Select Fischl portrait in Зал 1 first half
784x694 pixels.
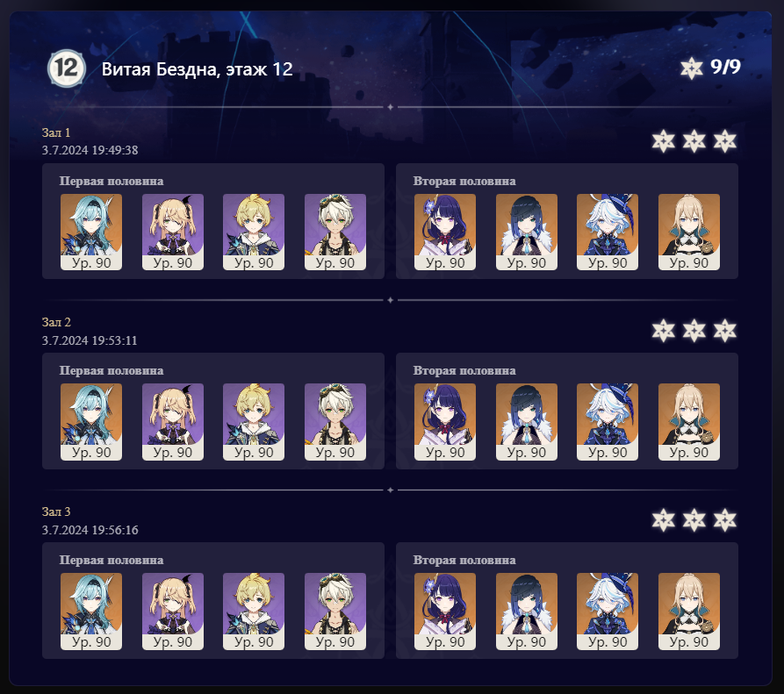click(x=172, y=232)
